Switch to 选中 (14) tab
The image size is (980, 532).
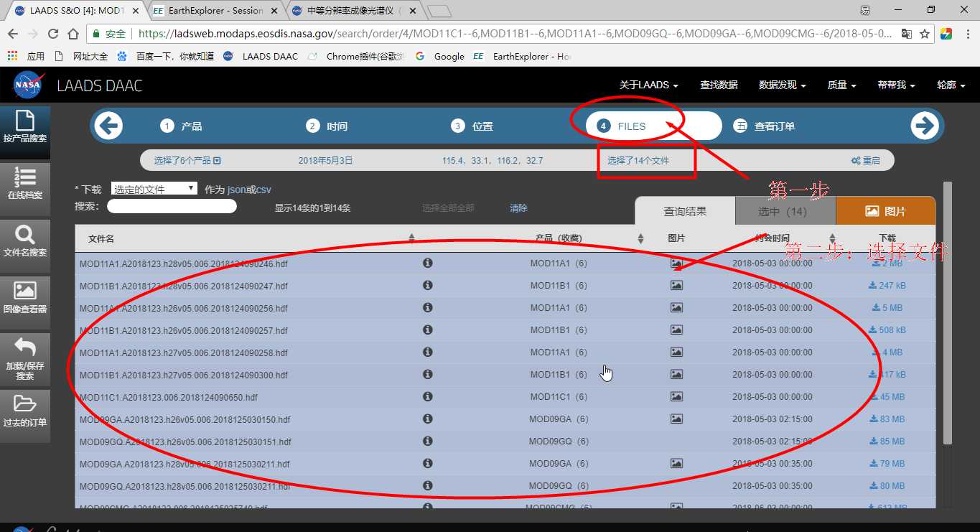(x=785, y=211)
